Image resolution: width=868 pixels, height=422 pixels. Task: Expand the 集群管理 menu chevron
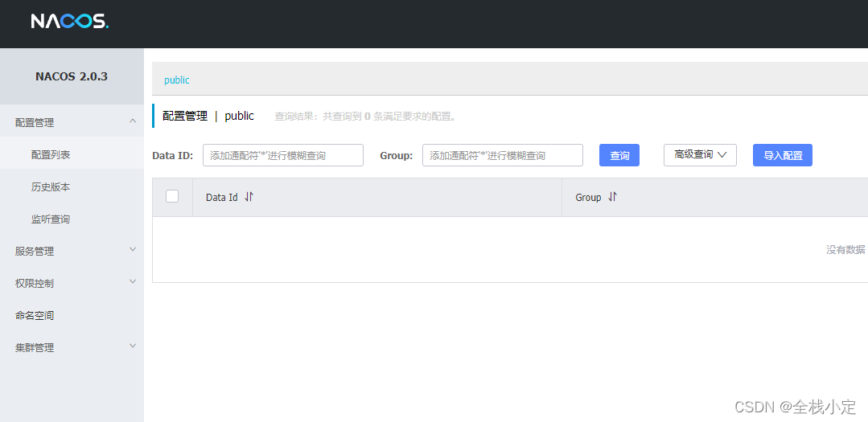click(132, 346)
